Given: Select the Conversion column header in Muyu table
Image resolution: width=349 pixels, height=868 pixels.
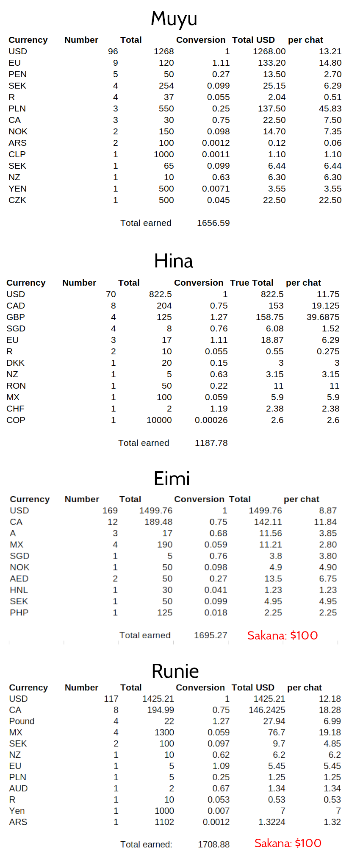Looking at the screenshot, I should tap(201, 40).
